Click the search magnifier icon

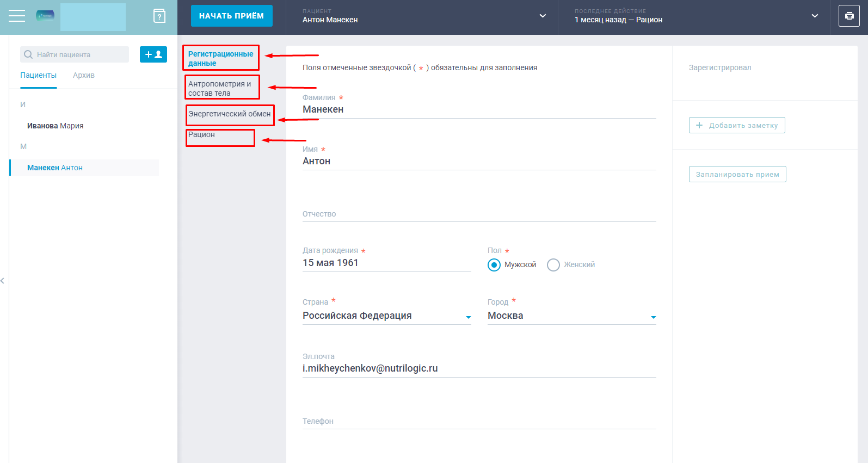coord(28,54)
